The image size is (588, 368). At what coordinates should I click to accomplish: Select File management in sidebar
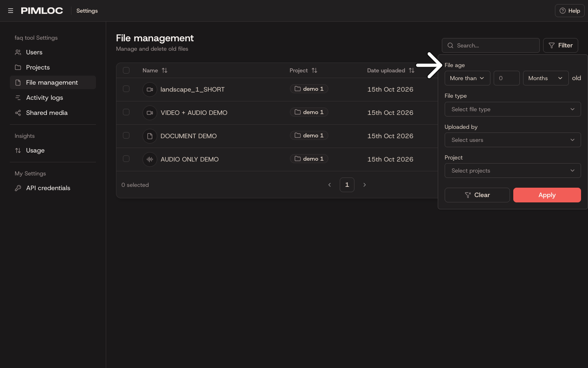pyautogui.click(x=53, y=83)
